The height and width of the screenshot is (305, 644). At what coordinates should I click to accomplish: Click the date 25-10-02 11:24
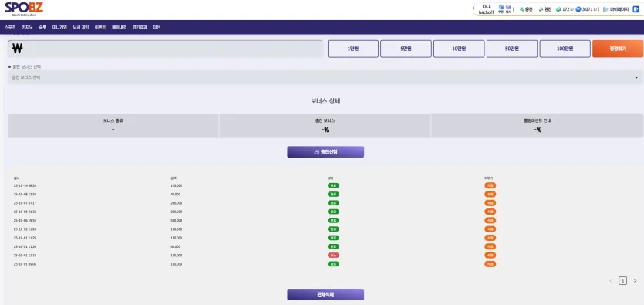point(25,229)
